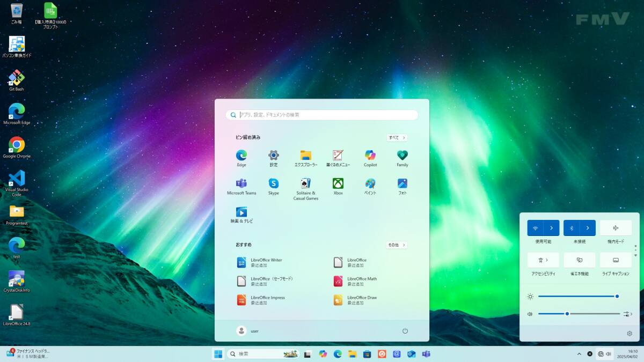
Task: Toggle Wi-Fi in quick settings
Action: point(536,228)
